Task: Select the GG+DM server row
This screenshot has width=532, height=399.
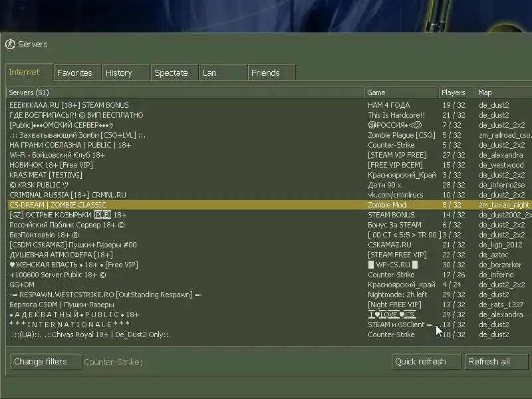Action: point(269,285)
